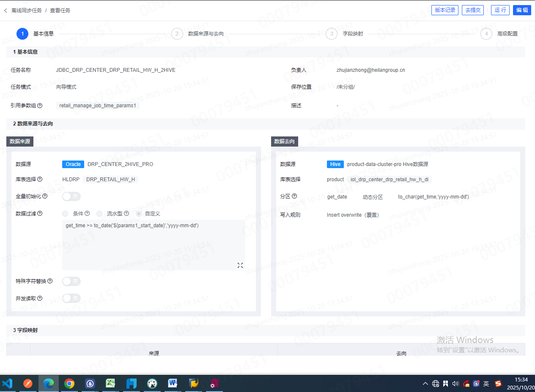Image resolution: width=535 pixels, height=392 pixels.
Task: Select the 流水型 filter radio option
Action: pos(99,214)
